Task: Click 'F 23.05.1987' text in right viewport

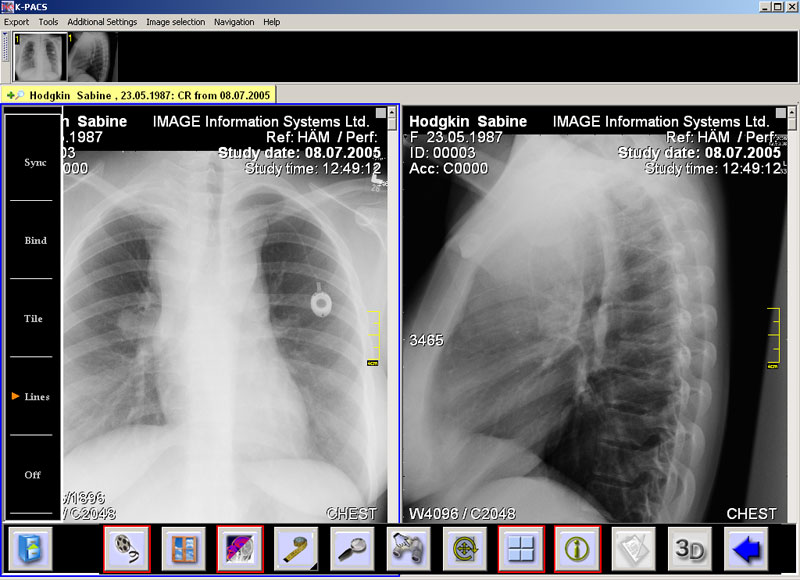Action: point(456,137)
